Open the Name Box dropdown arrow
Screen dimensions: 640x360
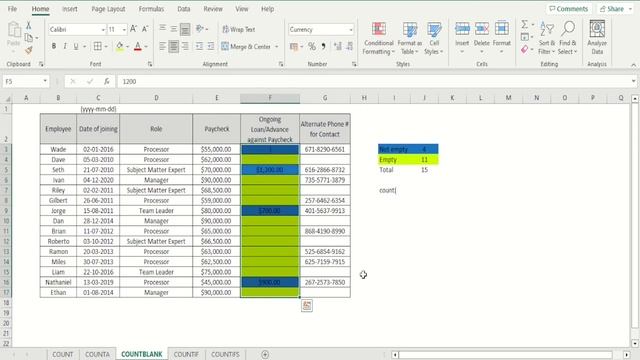45,81
